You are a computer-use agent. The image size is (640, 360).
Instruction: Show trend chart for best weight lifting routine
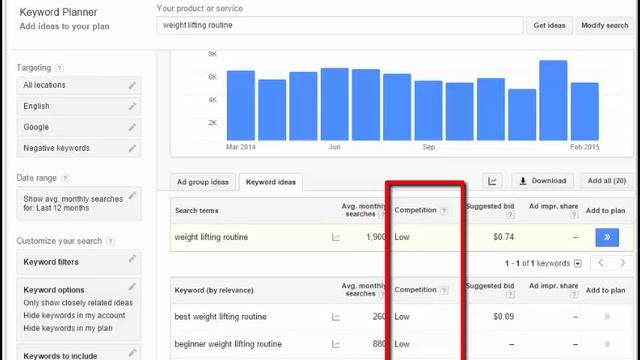[336, 317]
